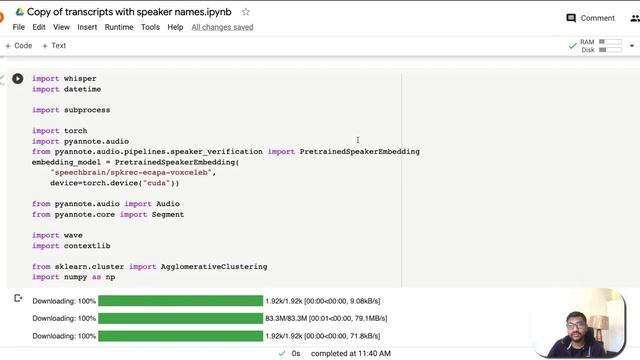Open the Tools menu

pos(150,27)
